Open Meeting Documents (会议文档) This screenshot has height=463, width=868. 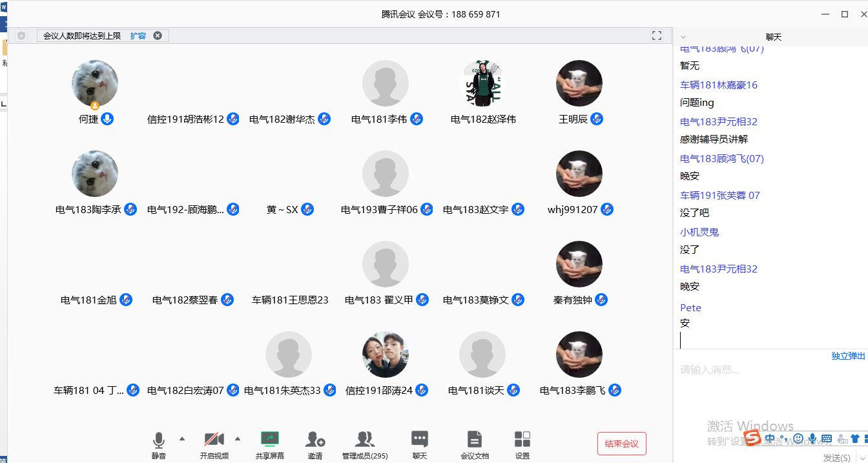point(474,440)
